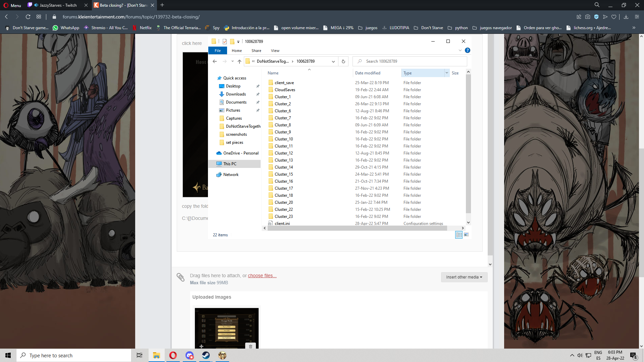Click the Windows taskbar search box

[74, 355]
